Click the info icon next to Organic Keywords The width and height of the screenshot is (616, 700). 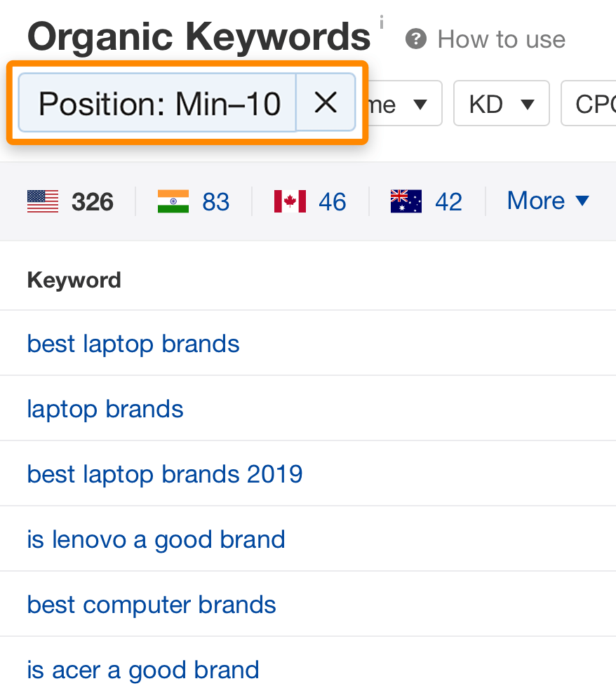[x=382, y=21]
